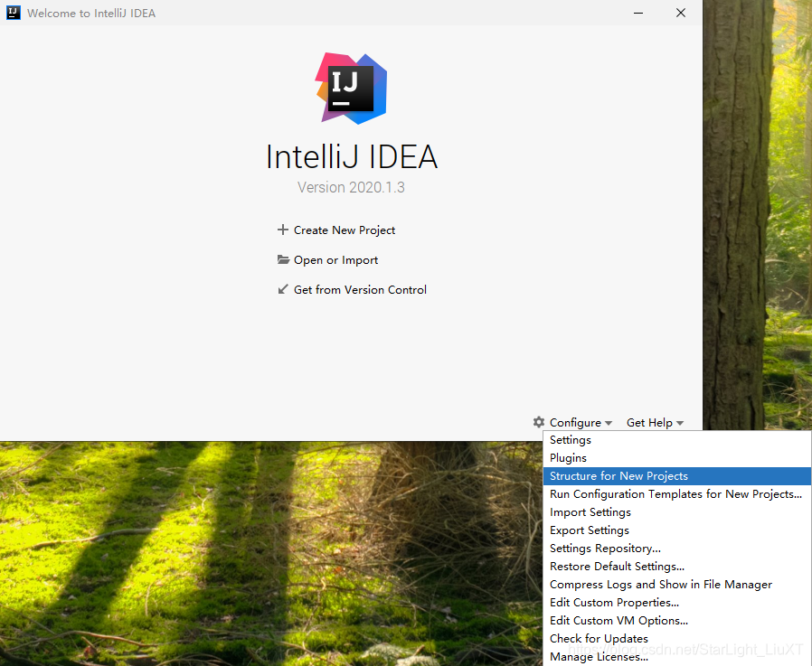Open Plugins from Configure menu

coord(677,458)
